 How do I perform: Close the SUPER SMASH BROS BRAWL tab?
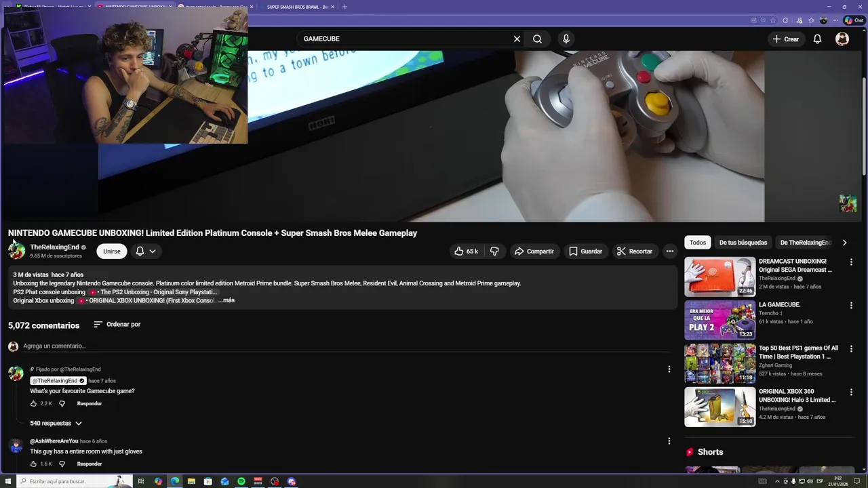coord(332,7)
